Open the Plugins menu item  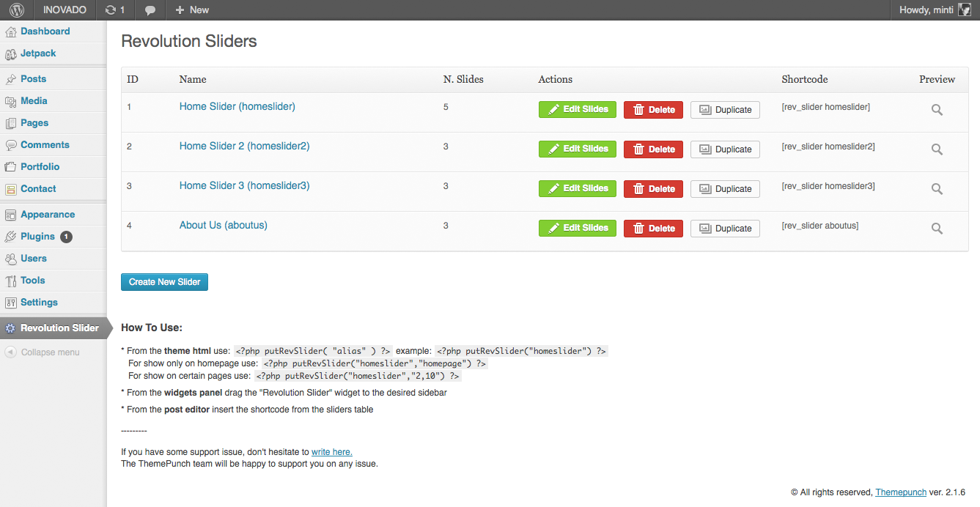(37, 237)
